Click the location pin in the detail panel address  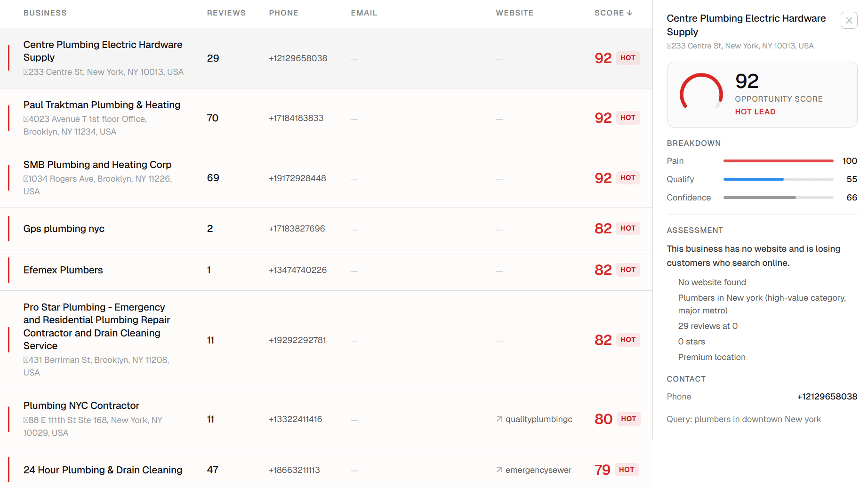(669, 46)
